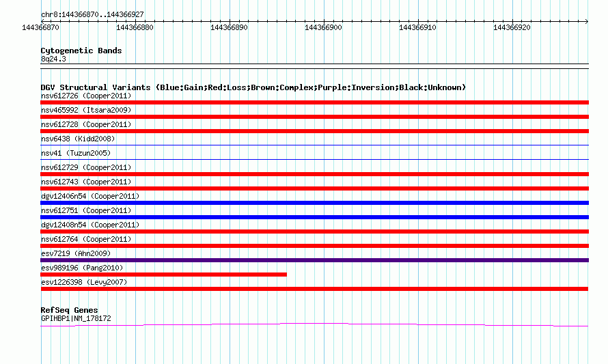
Task: Open the nsv612751 (Cooper2011) label
Action: tap(86, 210)
